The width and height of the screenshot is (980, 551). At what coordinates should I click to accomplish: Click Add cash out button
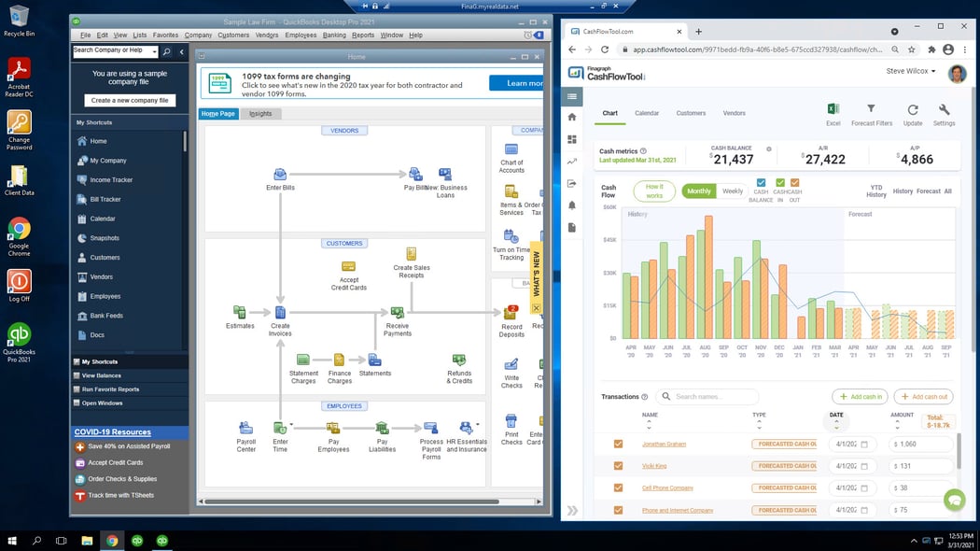pyautogui.click(x=923, y=397)
